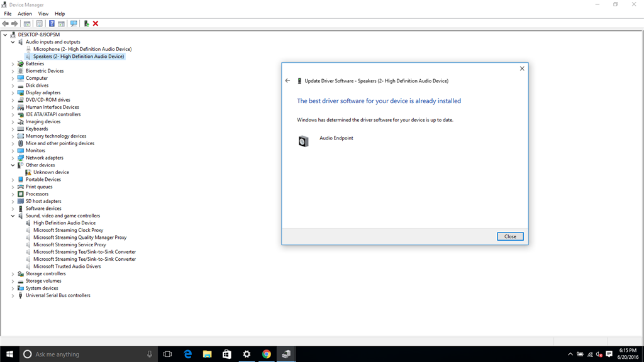Click the Forward arrow in Device Manager toolbar

[14, 24]
